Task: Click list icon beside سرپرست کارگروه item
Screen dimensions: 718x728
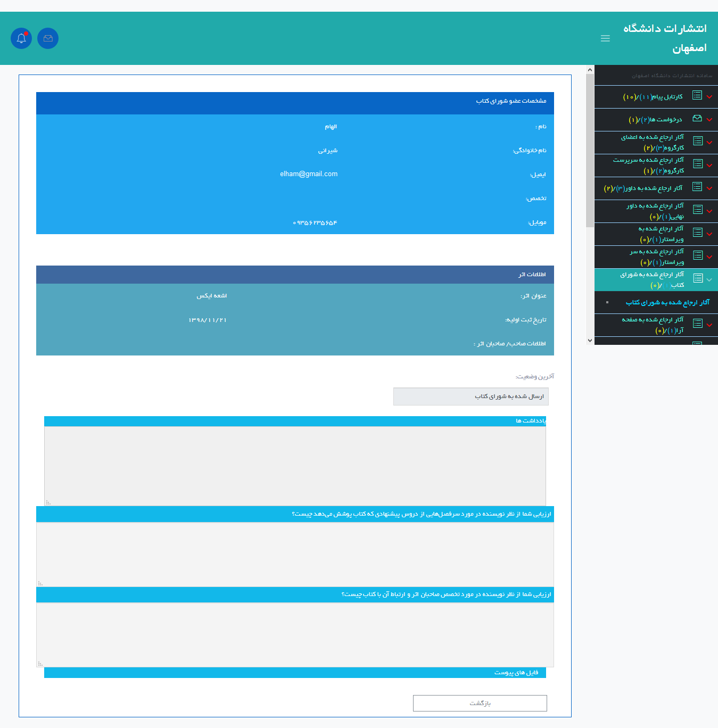Action: (x=698, y=164)
